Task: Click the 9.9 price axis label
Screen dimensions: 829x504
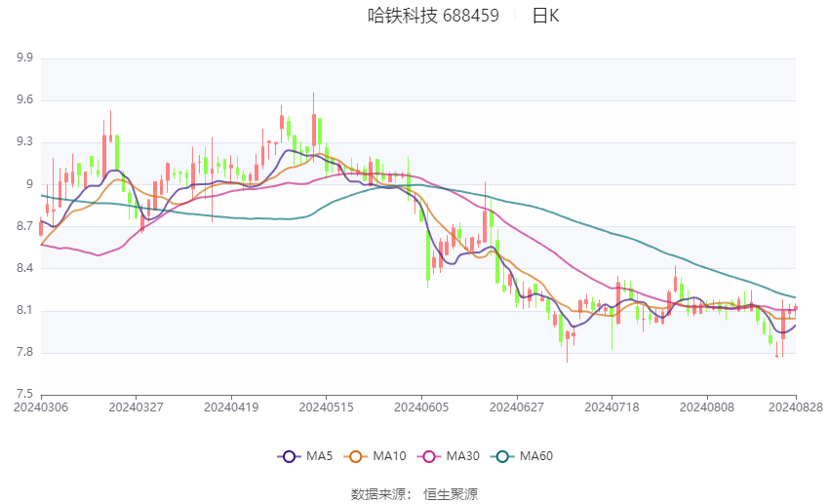Action: [24, 58]
